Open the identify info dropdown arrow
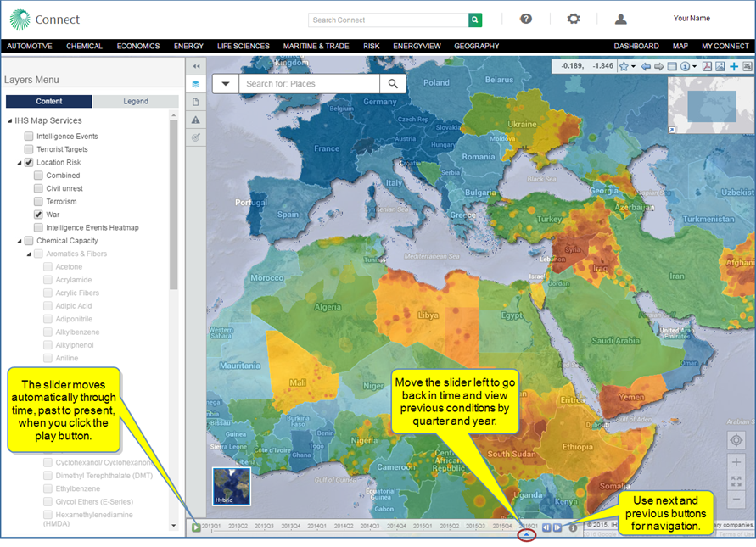 coord(695,66)
